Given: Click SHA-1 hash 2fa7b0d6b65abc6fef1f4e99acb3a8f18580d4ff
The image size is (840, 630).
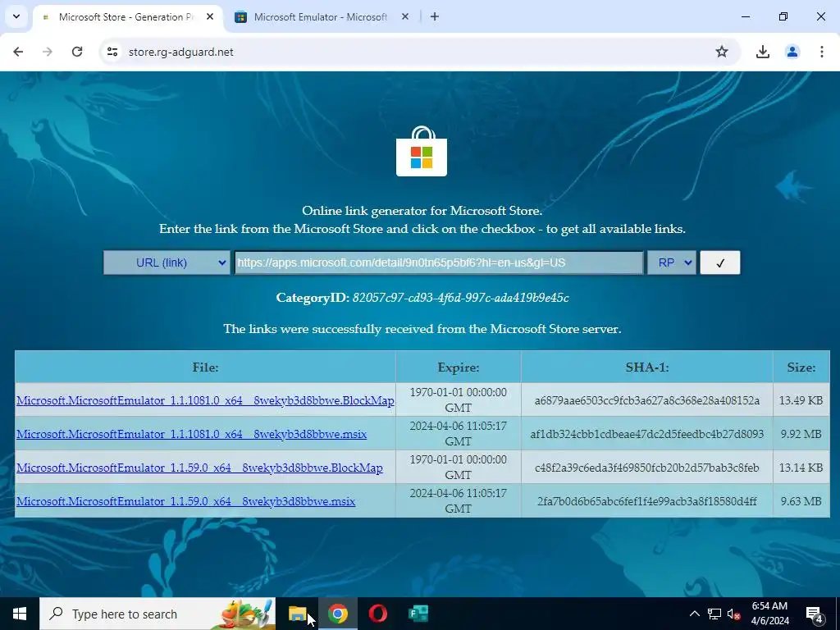Looking at the screenshot, I should [646, 501].
